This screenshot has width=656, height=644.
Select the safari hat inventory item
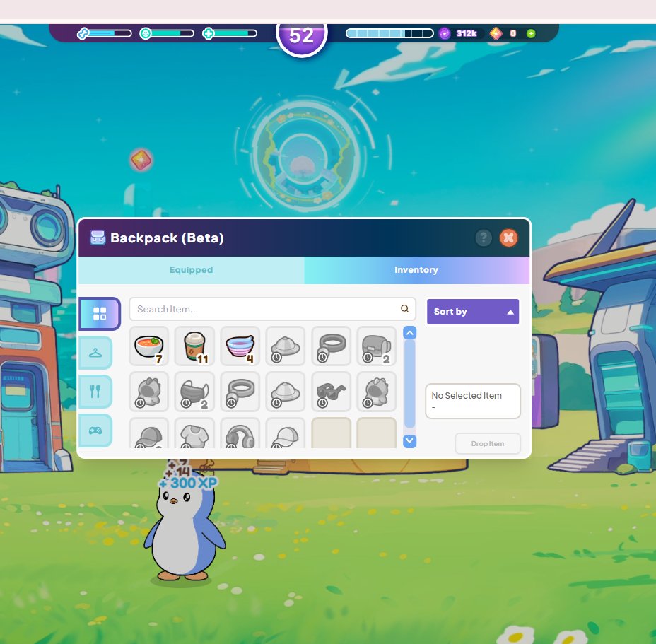tap(286, 346)
